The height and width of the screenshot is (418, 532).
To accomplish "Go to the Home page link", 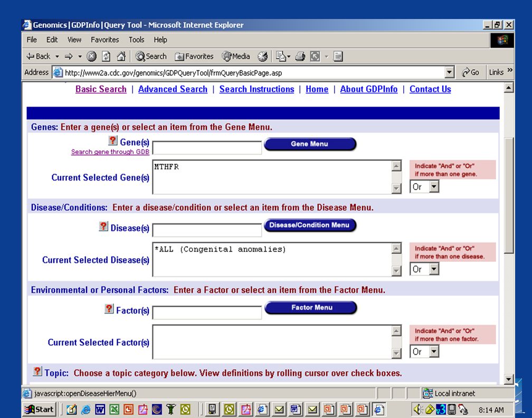I will tap(317, 89).
